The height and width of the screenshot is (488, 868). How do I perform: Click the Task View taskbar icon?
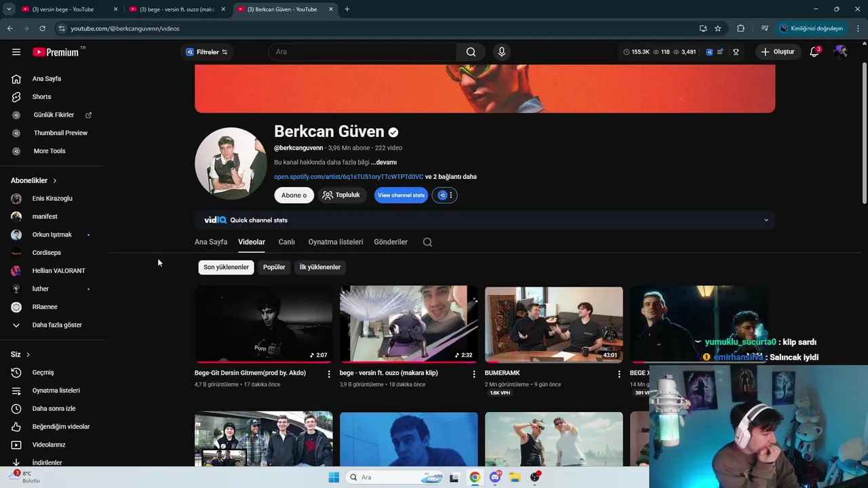tap(454, 477)
